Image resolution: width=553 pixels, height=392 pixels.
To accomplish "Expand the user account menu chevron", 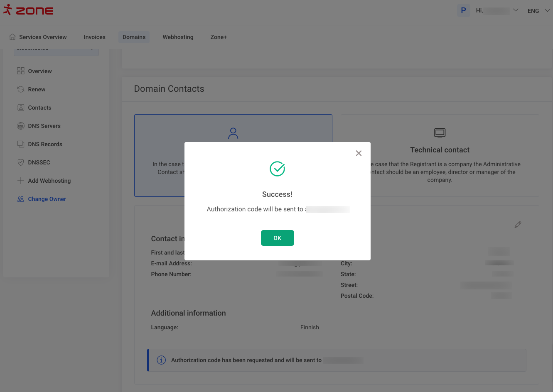I will [516, 10].
